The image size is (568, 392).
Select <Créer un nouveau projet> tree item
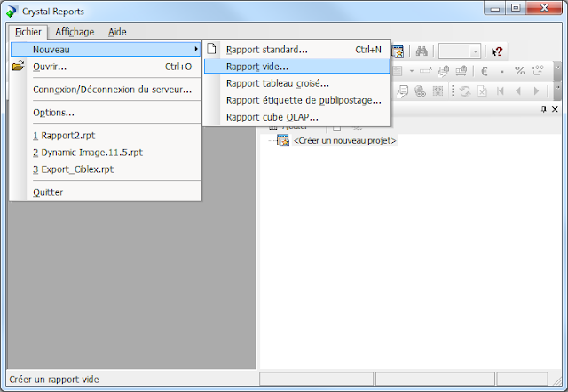coord(344,140)
